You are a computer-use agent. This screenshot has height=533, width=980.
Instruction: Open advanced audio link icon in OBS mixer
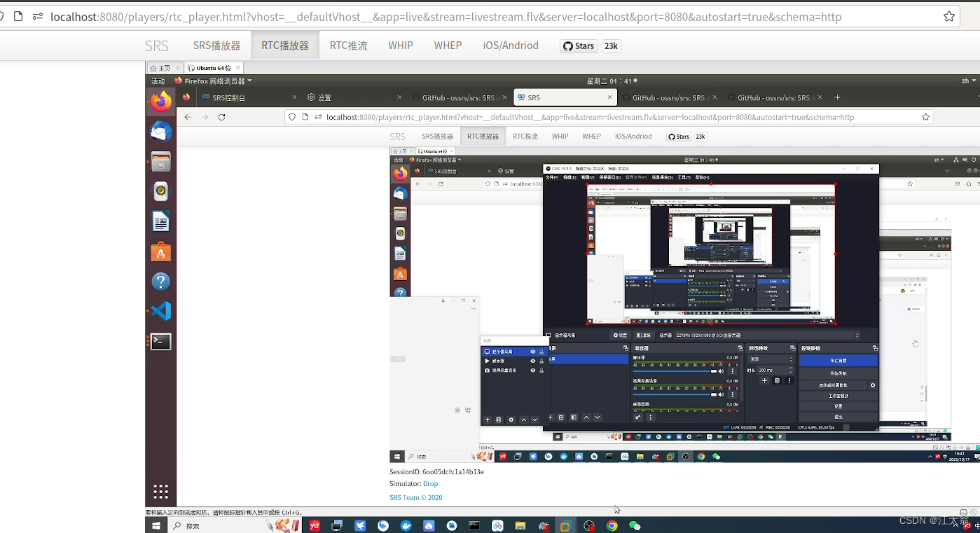click(637, 417)
